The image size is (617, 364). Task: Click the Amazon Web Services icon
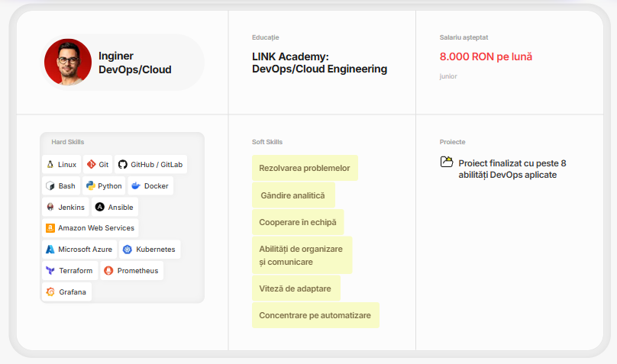[50, 228]
